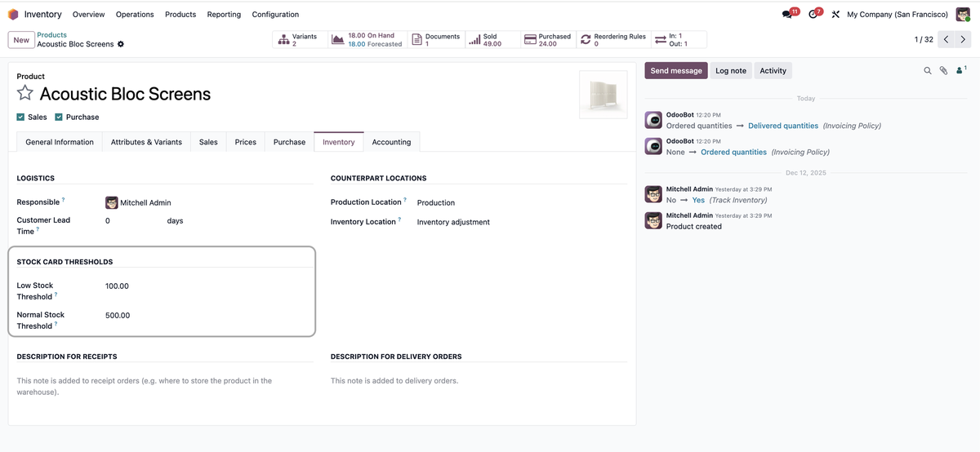This screenshot has width=980, height=452.
Task: Switch to the Prices tab
Action: (x=246, y=142)
